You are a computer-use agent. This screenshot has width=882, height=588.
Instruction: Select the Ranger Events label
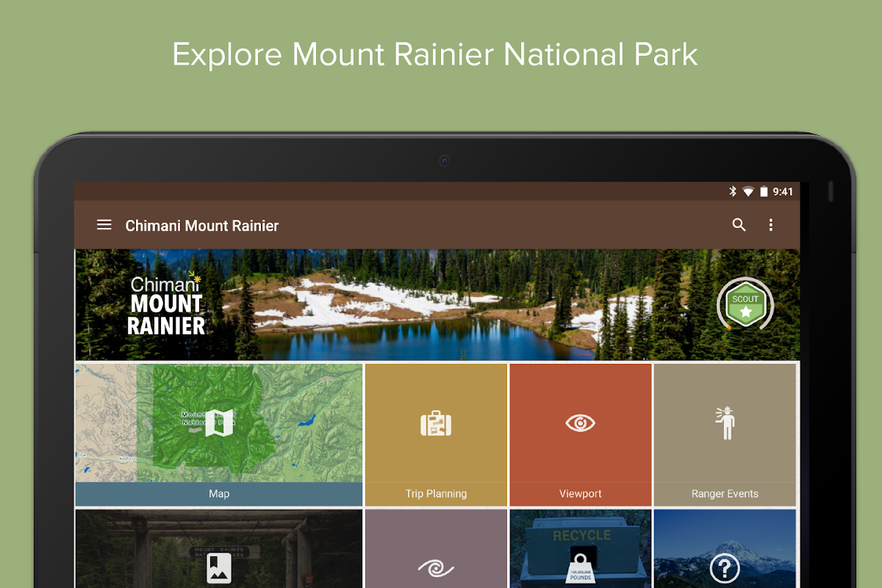pyautogui.click(x=725, y=494)
